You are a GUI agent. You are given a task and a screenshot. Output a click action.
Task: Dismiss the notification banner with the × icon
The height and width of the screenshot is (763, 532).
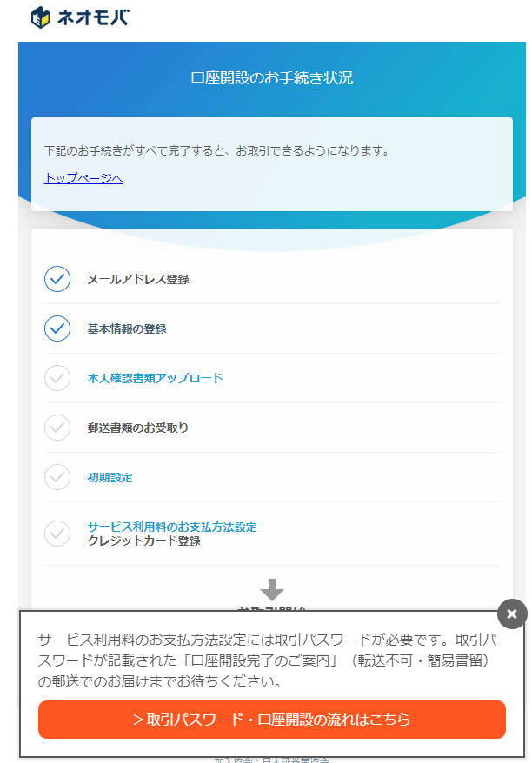pyautogui.click(x=511, y=613)
